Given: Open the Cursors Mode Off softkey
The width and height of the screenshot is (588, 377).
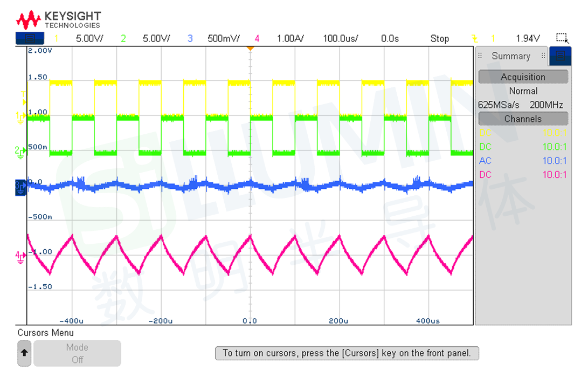Looking at the screenshot, I should coord(77,353).
